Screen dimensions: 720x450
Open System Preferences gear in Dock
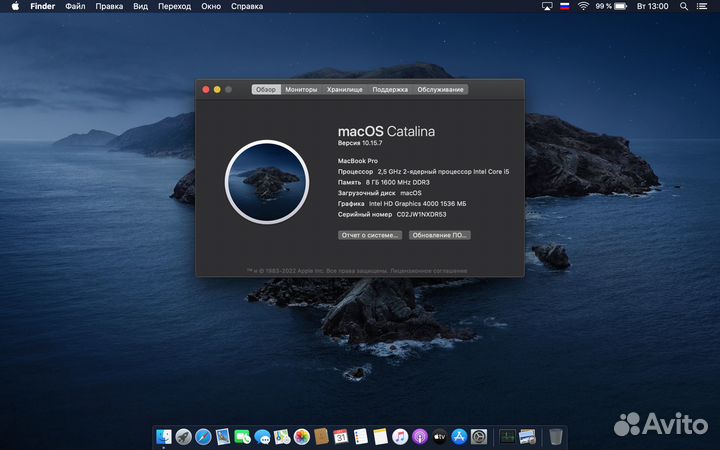click(x=479, y=436)
